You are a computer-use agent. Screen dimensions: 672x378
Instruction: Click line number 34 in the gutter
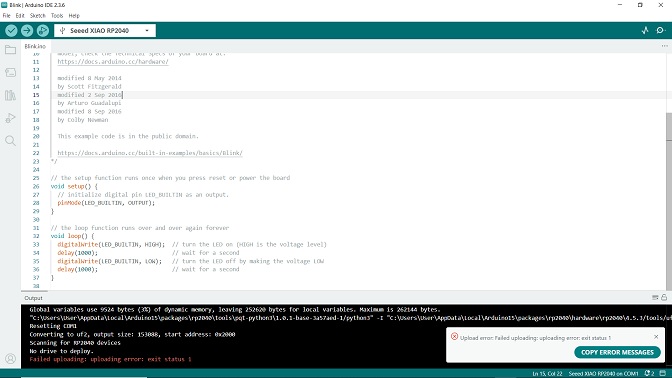[36, 253]
